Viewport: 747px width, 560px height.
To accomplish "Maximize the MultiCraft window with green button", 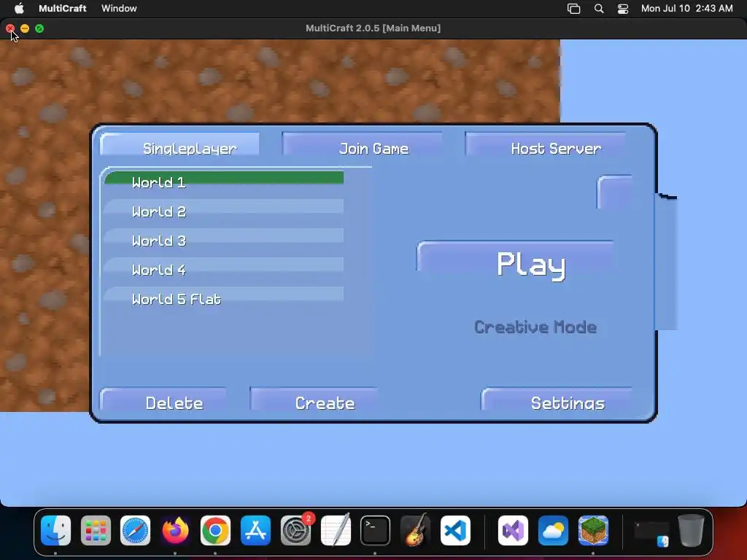I will pos(39,28).
